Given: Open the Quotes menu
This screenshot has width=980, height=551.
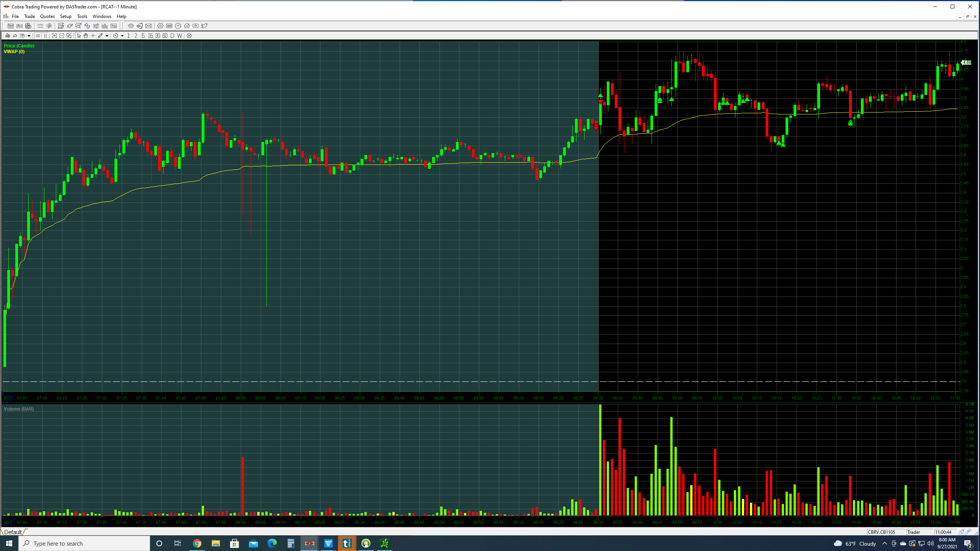Looking at the screenshot, I should point(47,16).
